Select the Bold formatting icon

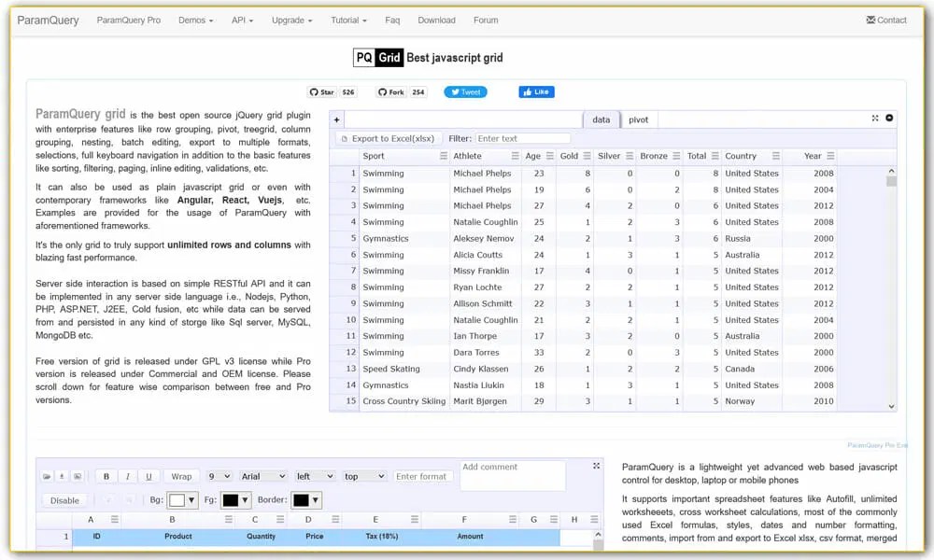(105, 476)
